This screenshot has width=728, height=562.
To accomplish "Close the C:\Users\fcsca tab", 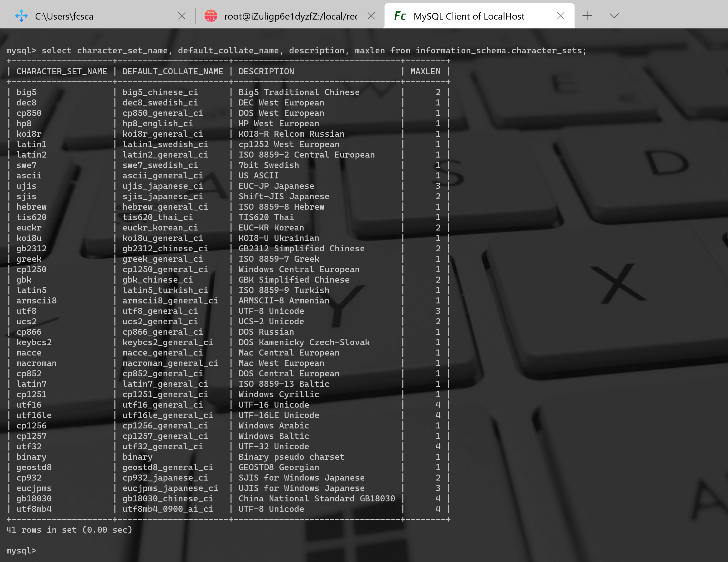I will (x=182, y=16).
